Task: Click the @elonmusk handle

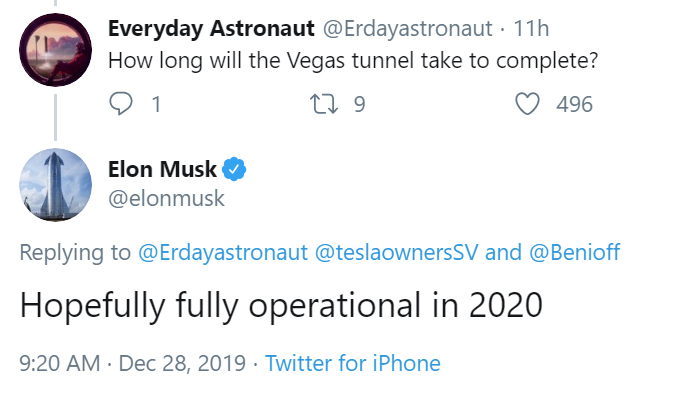Action: 166,199
